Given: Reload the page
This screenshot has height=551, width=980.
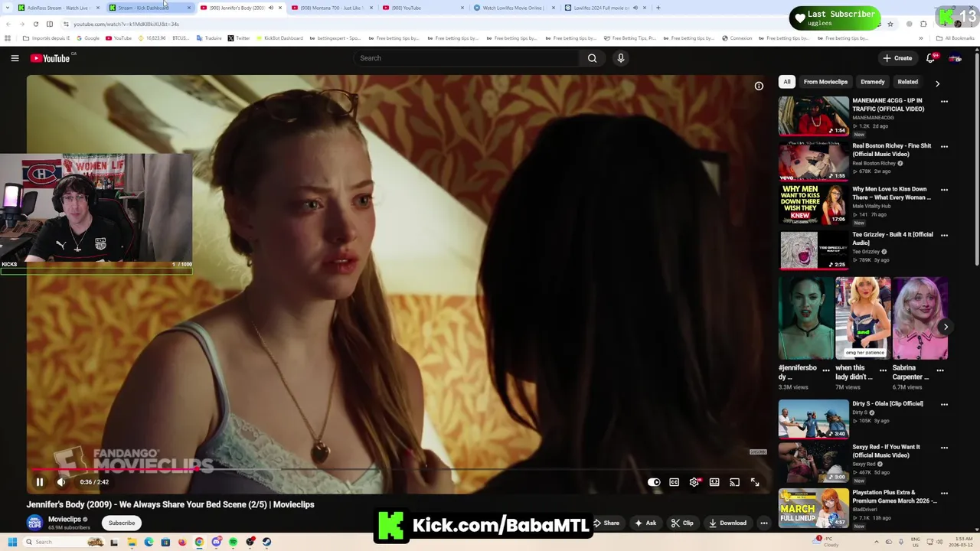Looking at the screenshot, I should point(35,24).
